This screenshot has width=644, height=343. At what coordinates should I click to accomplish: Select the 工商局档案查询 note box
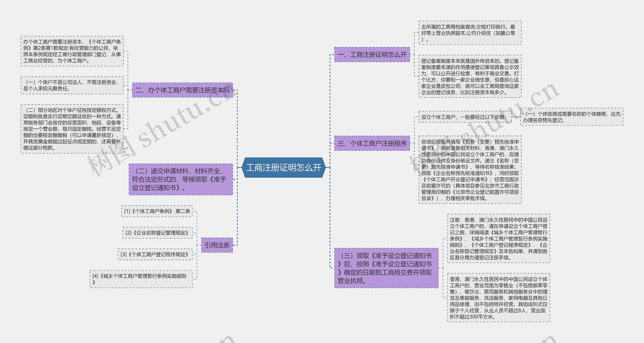[x=470, y=32]
